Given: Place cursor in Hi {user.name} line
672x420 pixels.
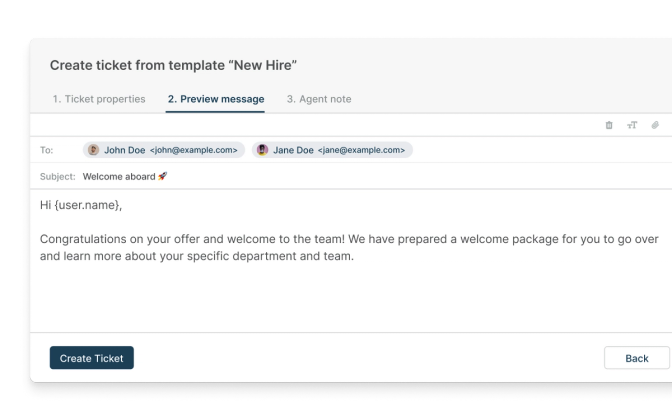Looking at the screenshot, I should pos(81,205).
